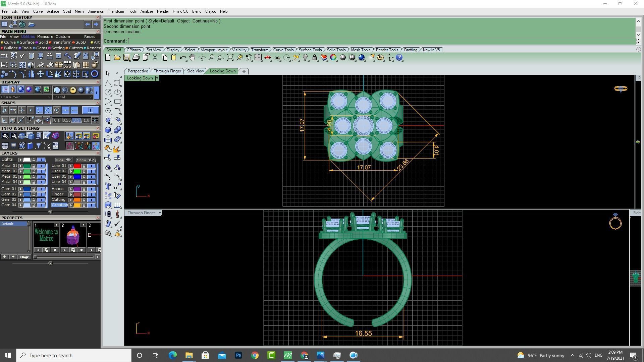Expand the Gem 03 layer arrow
Image resolution: width=644 pixels, height=362 pixels.
(20, 200)
